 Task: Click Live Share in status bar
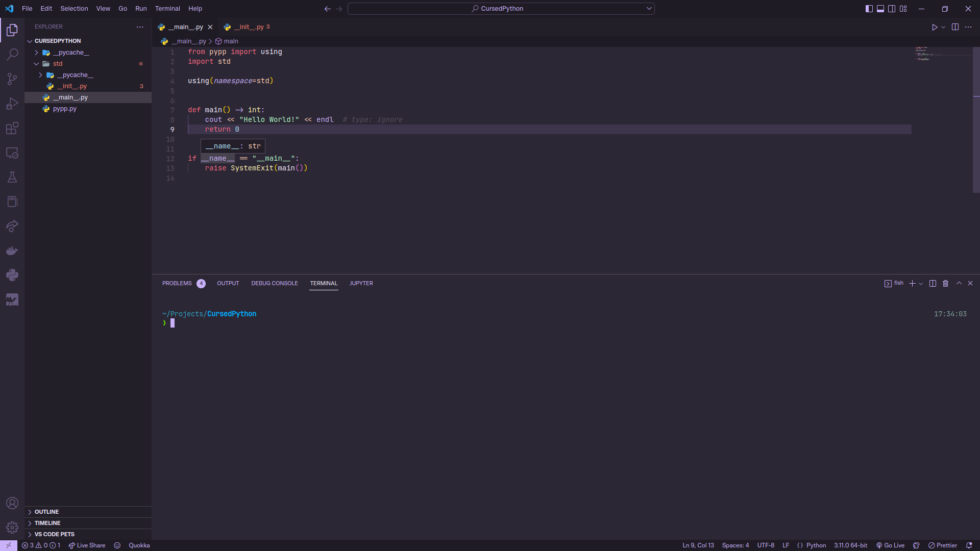[x=87, y=545]
